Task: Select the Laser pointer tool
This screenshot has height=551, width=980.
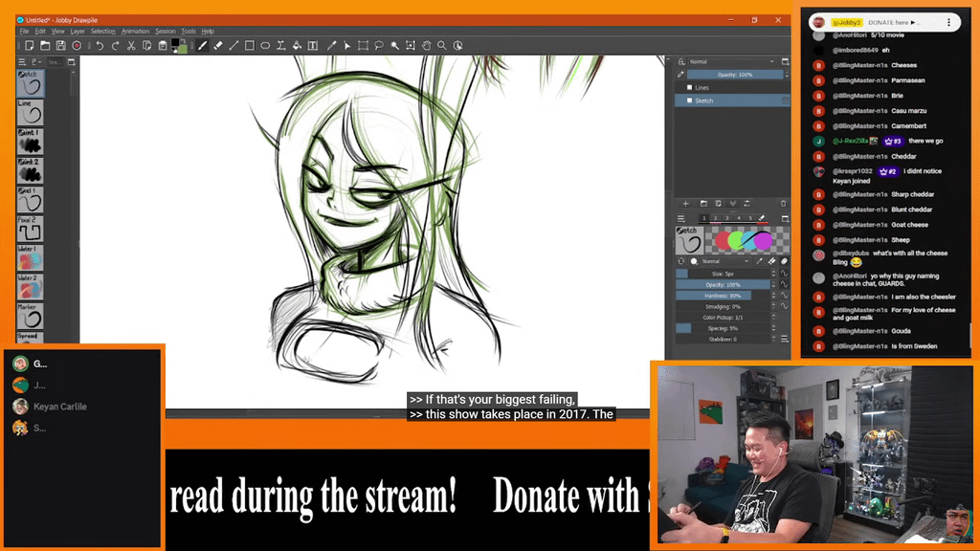Action: click(x=346, y=46)
